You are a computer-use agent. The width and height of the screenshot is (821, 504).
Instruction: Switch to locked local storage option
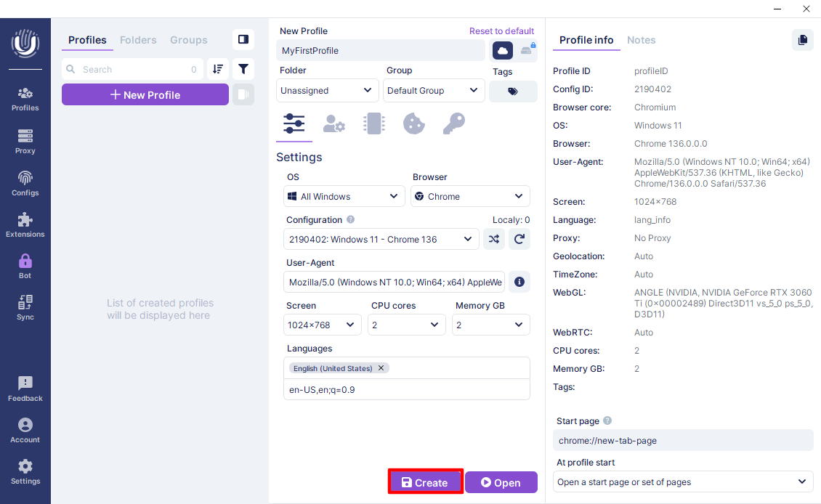[x=527, y=50]
